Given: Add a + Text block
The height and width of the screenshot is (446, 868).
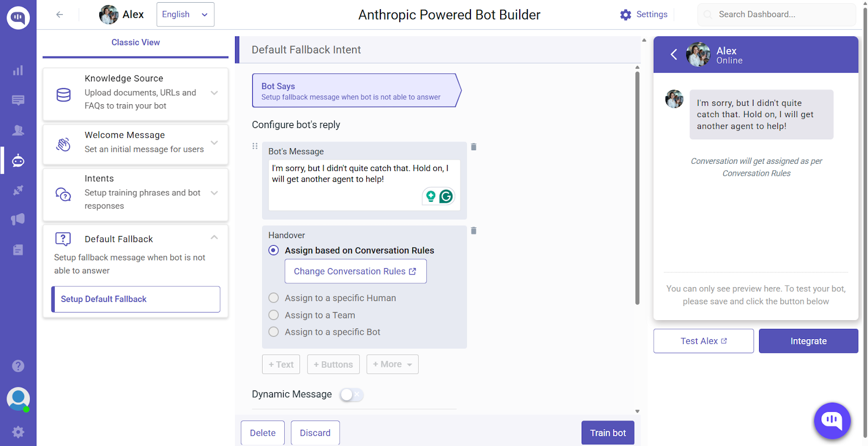Looking at the screenshot, I should (281, 365).
